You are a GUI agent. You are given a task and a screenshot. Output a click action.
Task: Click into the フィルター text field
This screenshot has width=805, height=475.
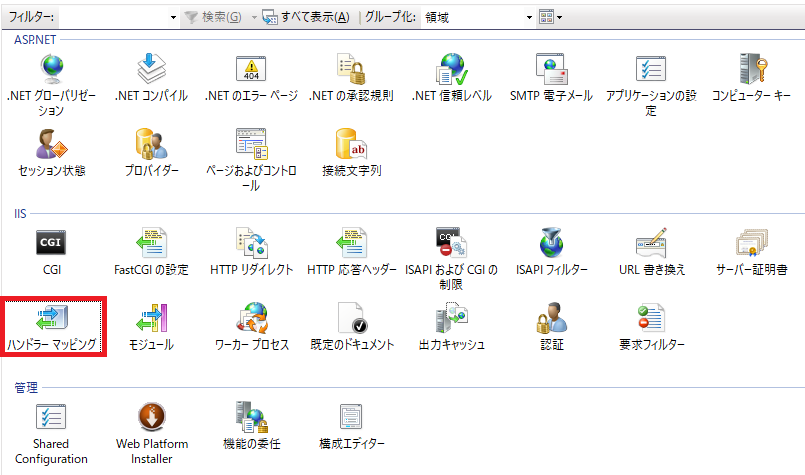point(113,17)
